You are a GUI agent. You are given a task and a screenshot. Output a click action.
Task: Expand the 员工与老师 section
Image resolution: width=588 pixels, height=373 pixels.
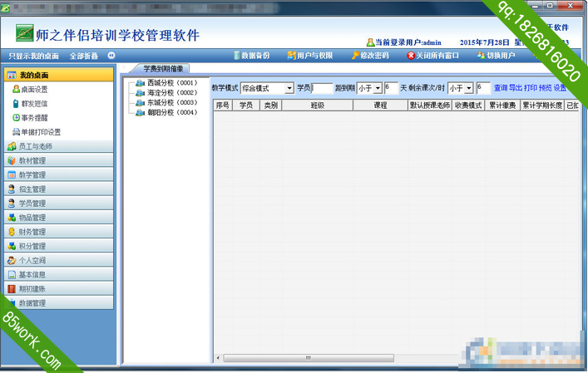click(59, 146)
